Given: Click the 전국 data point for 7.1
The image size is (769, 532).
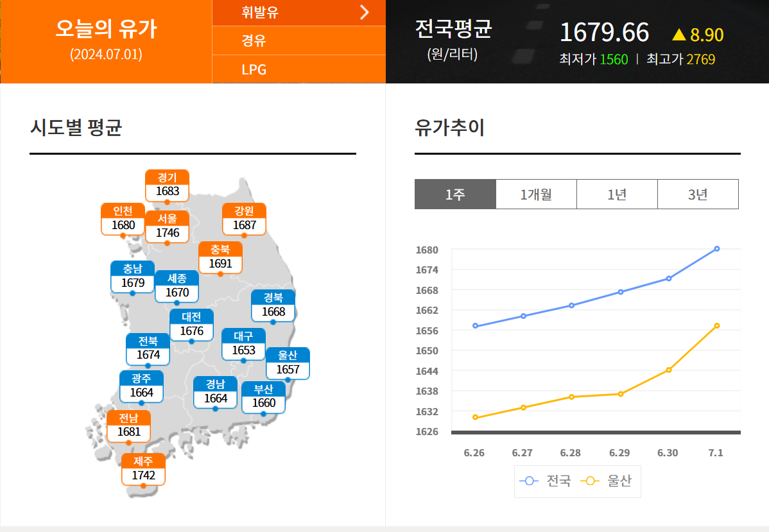Looking at the screenshot, I should 717,248.
